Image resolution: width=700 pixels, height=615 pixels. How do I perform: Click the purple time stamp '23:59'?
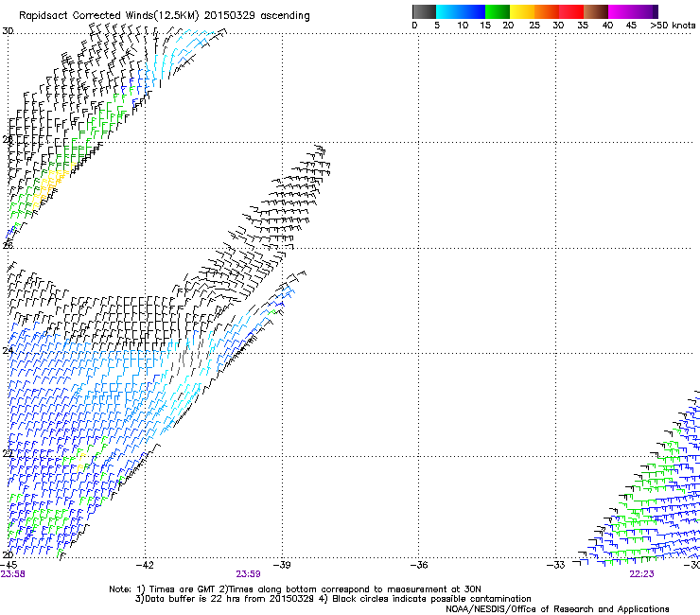pyautogui.click(x=248, y=574)
